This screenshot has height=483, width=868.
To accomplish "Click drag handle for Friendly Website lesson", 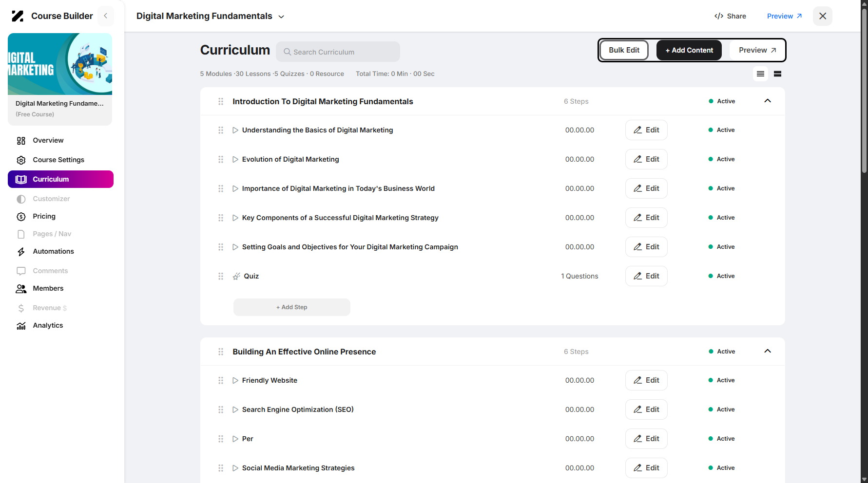I will click(x=221, y=380).
